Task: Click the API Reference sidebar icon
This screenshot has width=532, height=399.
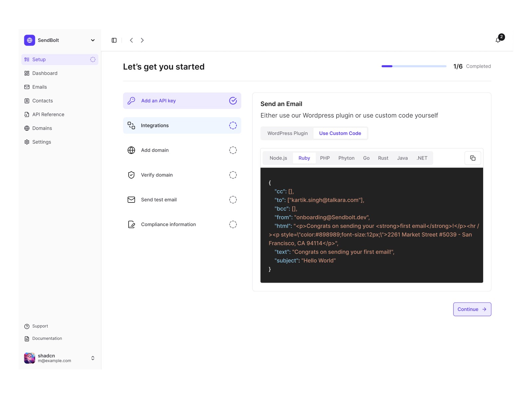Action: (x=27, y=114)
